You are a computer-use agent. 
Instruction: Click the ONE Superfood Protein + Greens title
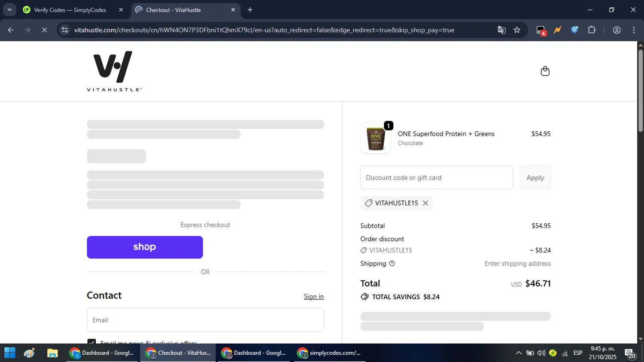pyautogui.click(x=446, y=134)
